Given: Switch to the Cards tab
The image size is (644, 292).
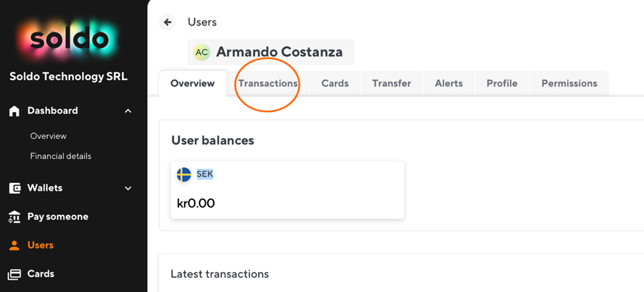Looking at the screenshot, I should click(x=335, y=83).
